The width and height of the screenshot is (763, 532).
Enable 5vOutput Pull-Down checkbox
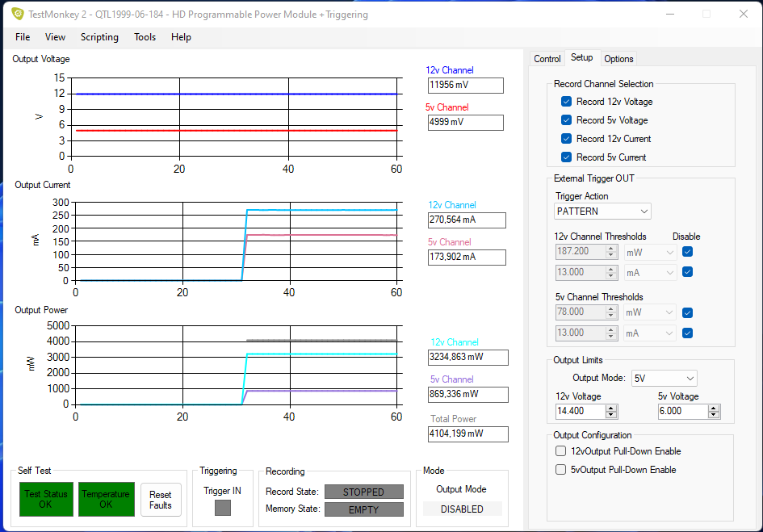(x=561, y=470)
